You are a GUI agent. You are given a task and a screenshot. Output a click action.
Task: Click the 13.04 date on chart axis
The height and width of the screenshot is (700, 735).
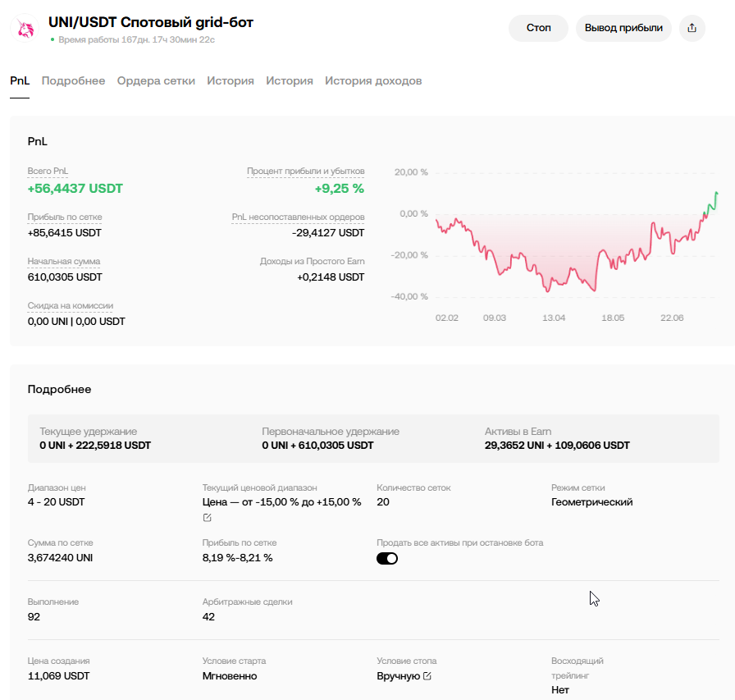coord(554,318)
